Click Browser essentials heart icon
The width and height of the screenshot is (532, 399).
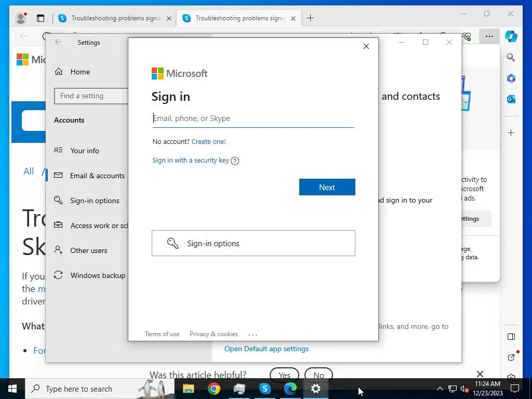(x=468, y=36)
